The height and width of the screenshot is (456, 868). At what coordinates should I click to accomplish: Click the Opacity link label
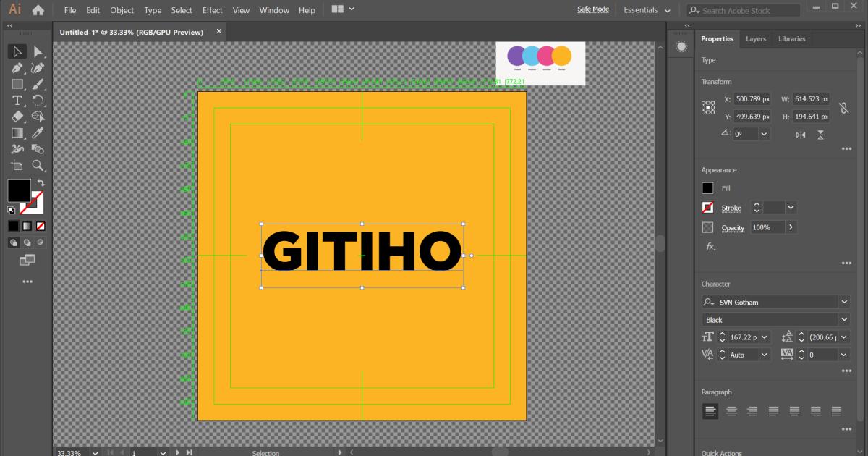(733, 227)
